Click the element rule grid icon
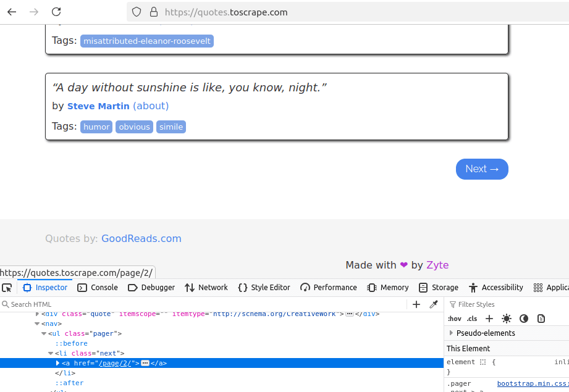569x392 pixels. click(483, 362)
